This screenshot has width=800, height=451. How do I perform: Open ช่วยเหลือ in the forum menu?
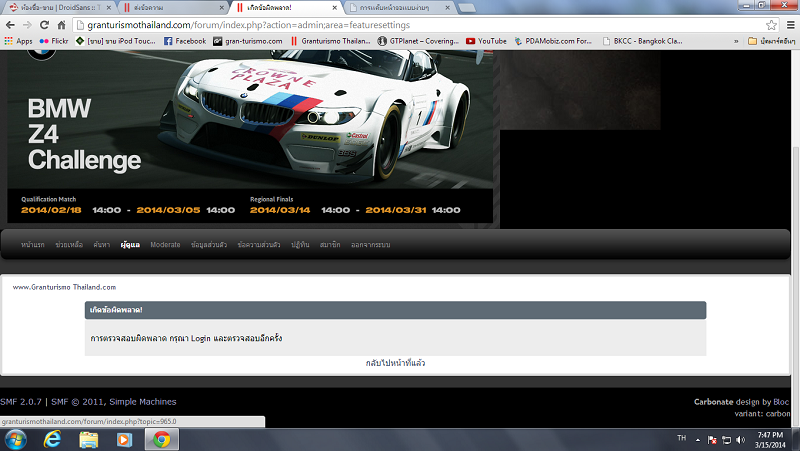[x=69, y=245]
